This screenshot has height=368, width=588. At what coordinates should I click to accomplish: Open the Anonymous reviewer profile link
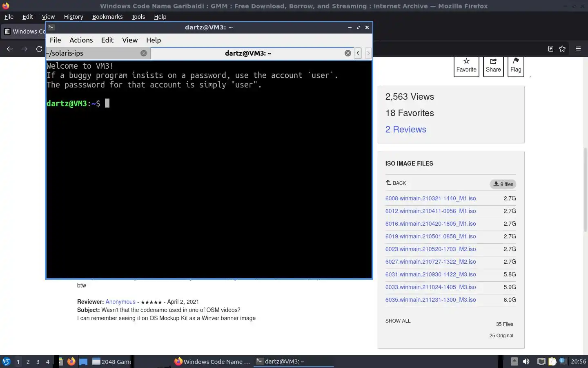pos(120,302)
